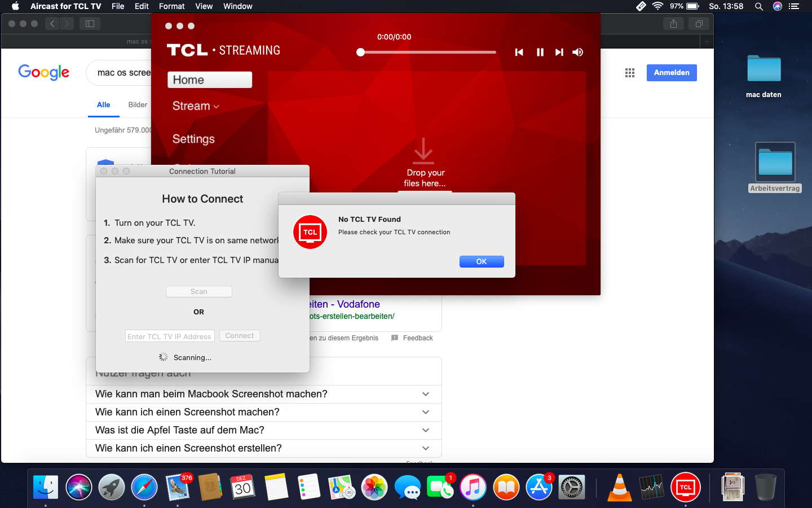Skip to next track in TCL player
812x508 pixels.
559,52
